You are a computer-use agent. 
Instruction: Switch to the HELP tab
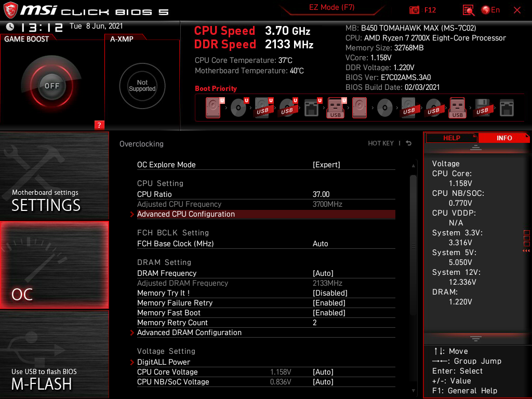[451, 138]
